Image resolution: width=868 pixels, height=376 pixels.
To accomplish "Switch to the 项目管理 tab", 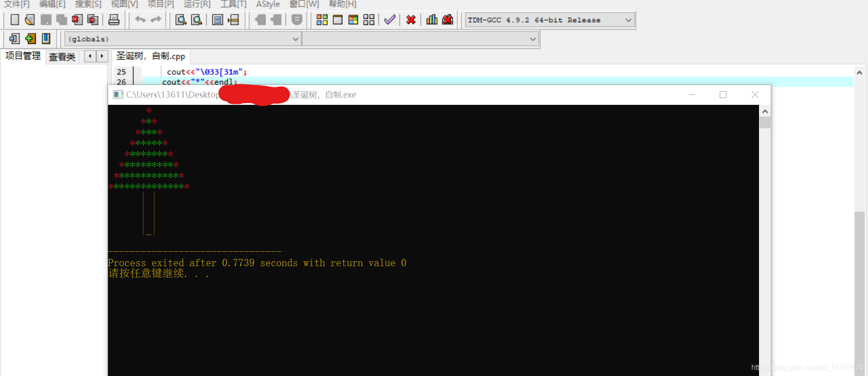I will (23, 56).
